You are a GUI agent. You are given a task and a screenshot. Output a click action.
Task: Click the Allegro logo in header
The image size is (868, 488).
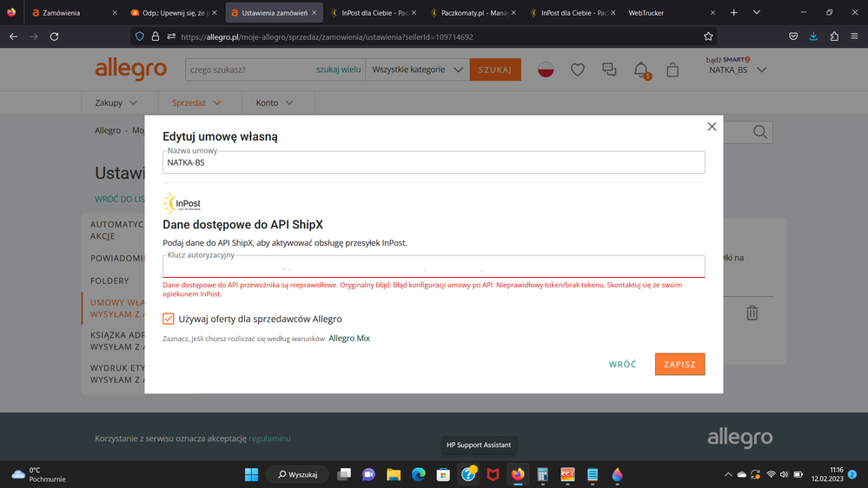130,69
